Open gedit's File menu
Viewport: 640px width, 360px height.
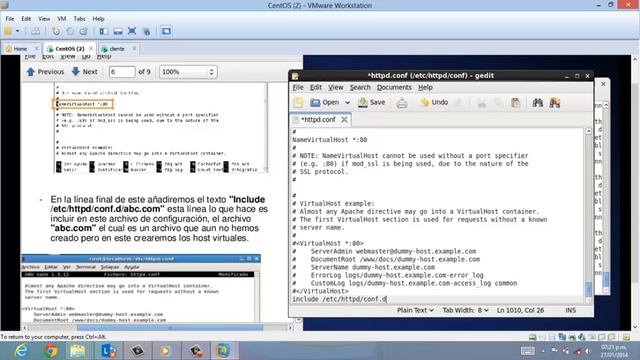[298, 87]
